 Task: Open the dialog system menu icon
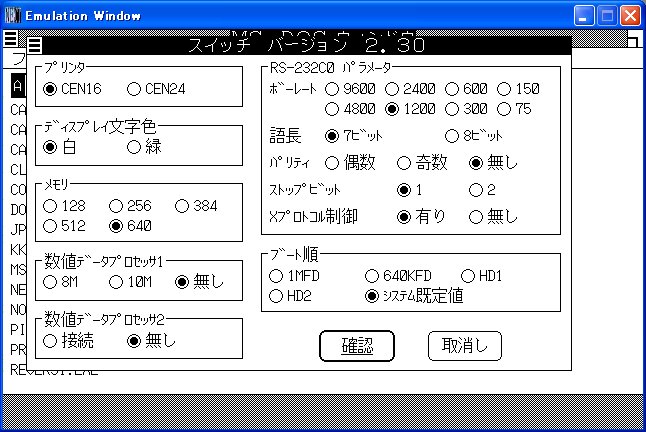pyautogui.click(x=35, y=46)
